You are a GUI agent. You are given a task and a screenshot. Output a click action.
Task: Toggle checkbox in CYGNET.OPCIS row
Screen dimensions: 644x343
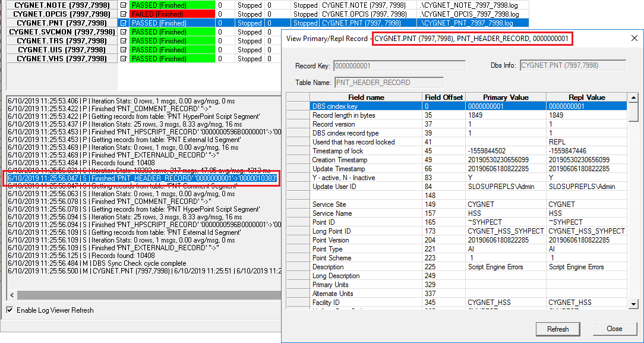click(124, 14)
